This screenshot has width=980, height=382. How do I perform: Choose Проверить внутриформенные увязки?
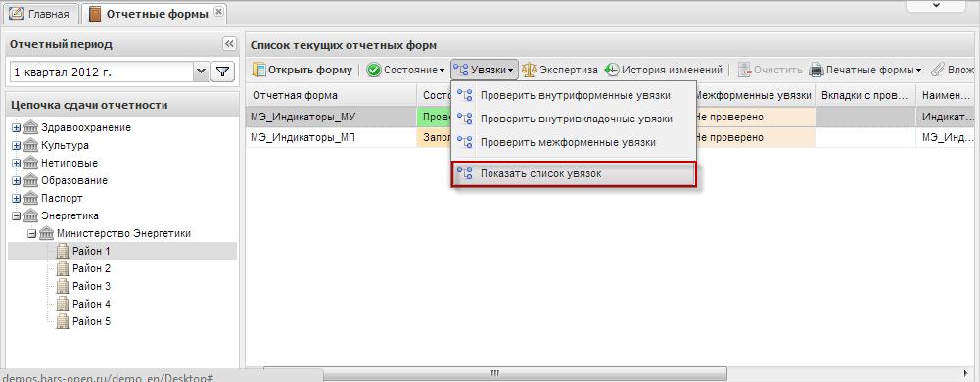[573, 96]
